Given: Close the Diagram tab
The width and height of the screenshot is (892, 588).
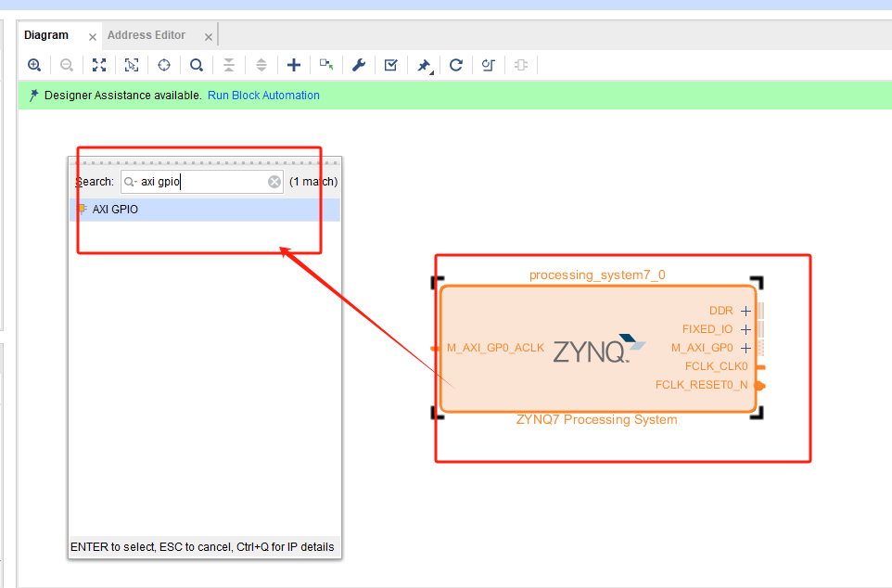Looking at the screenshot, I should point(92,37).
